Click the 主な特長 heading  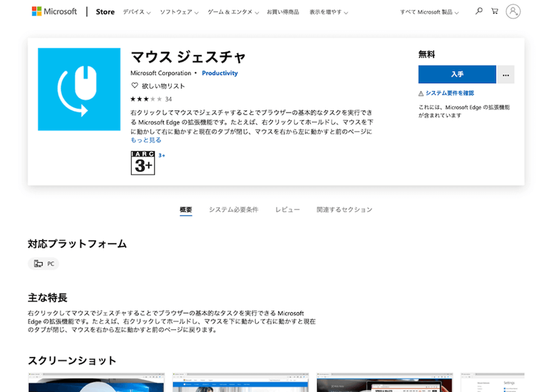click(47, 298)
